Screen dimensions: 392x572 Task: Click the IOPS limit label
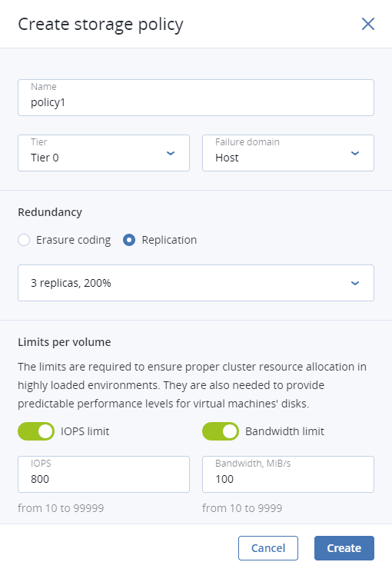tap(85, 431)
